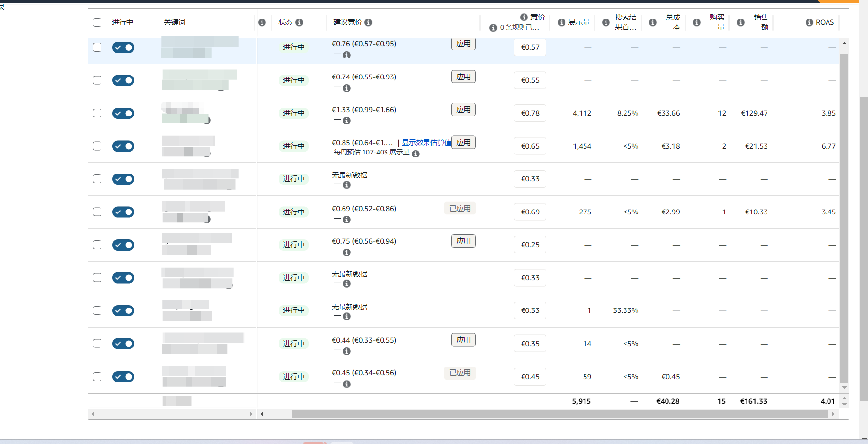The height and width of the screenshot is (444, 868).
Task: Sort by 展示量 column header
Action: point(579,22)
